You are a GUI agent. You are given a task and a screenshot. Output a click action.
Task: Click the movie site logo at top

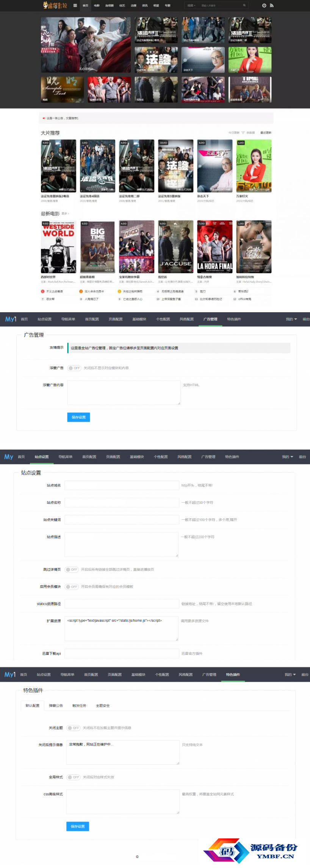click(x=55, y=5)
